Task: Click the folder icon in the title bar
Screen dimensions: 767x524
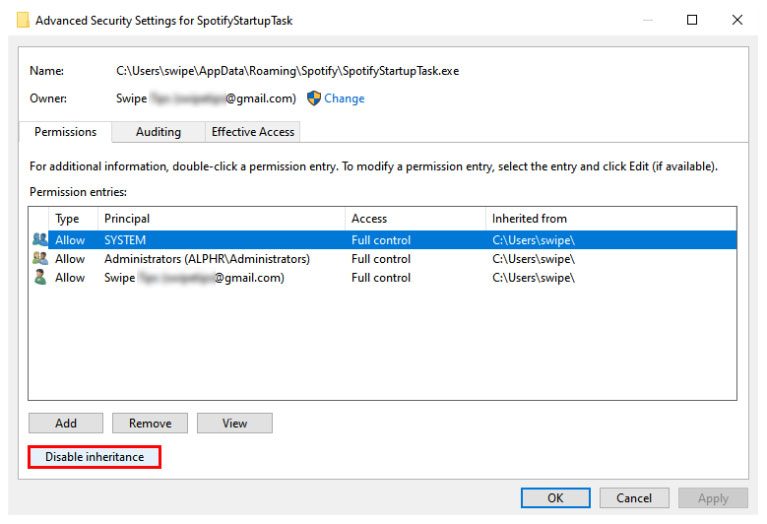Action: pos(22,20)
